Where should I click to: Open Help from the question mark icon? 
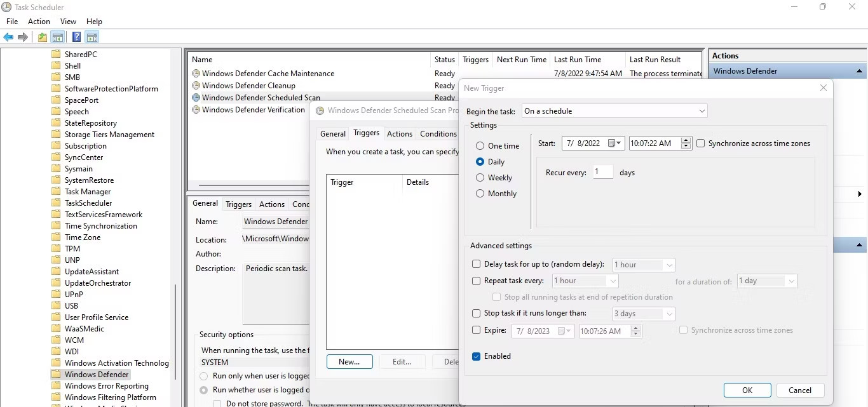(x=76, y=37)
